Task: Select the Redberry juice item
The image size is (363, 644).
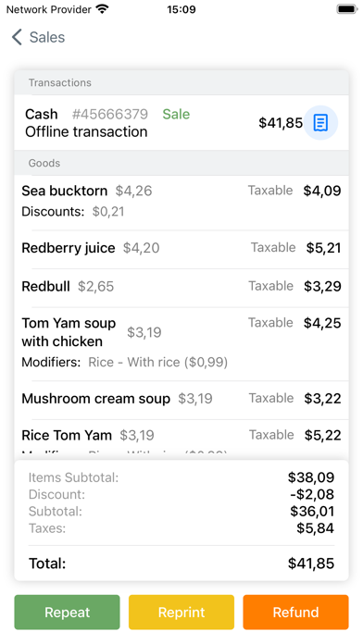Action: coord(181,249)
